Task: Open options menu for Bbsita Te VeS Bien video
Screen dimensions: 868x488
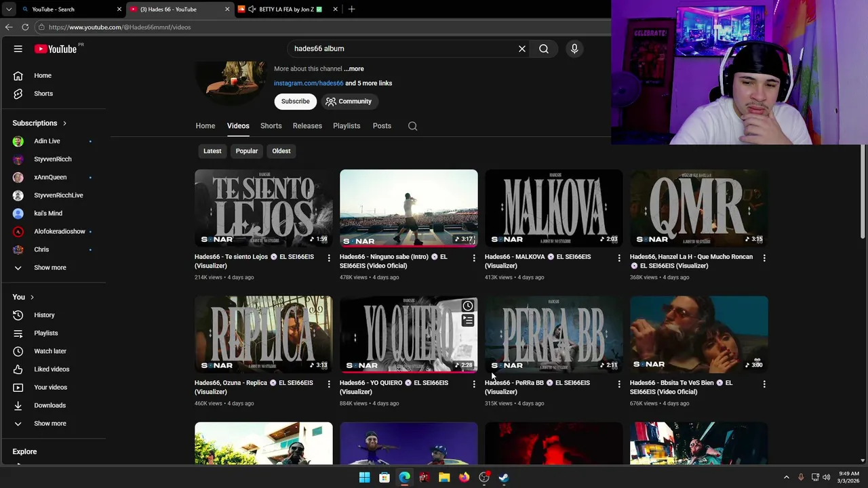Action: point(764,384)
